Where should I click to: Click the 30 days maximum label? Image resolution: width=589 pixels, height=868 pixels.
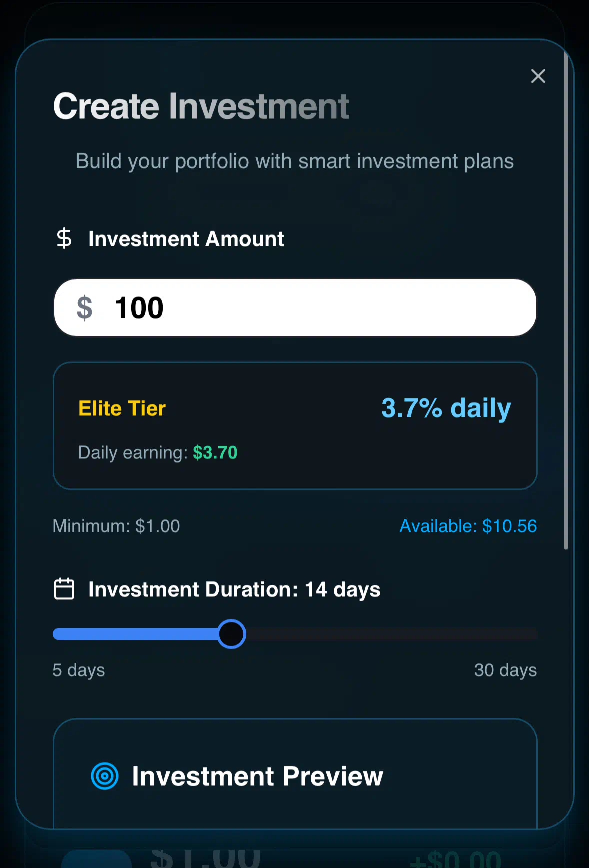(x=505, y=670)
